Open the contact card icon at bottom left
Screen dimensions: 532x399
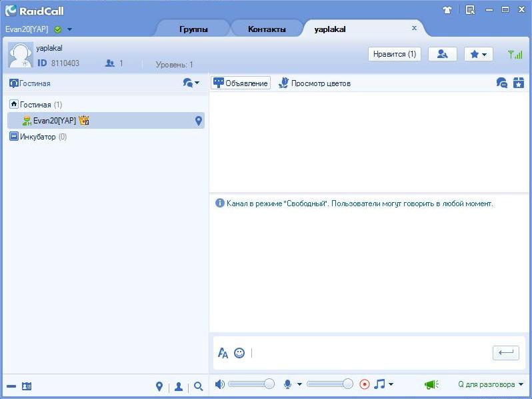pos(27,386)
